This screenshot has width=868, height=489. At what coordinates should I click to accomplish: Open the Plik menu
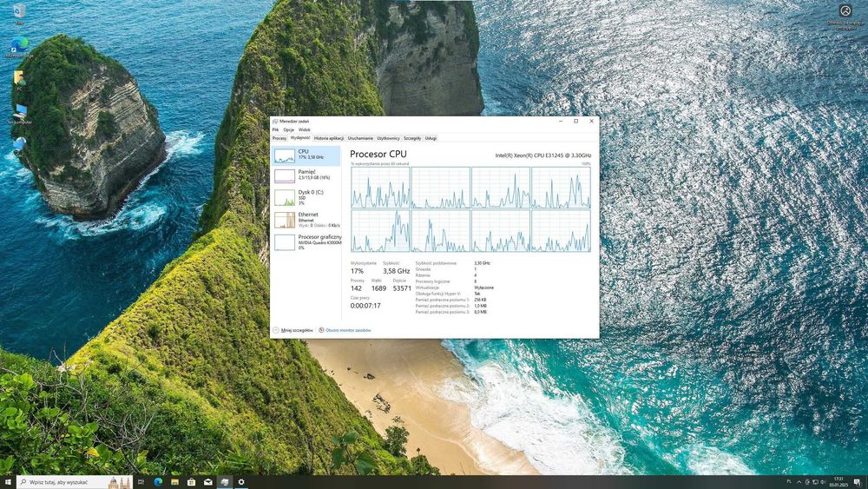click(275, 129)
